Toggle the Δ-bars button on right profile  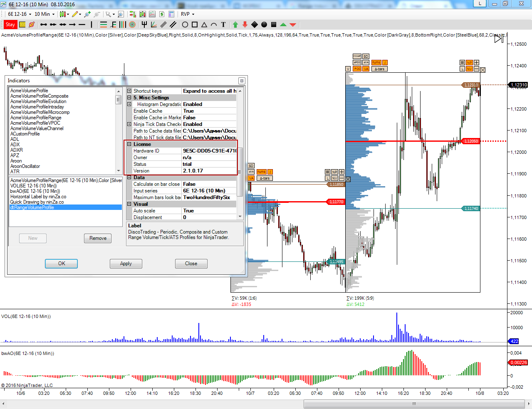(379, 69)
